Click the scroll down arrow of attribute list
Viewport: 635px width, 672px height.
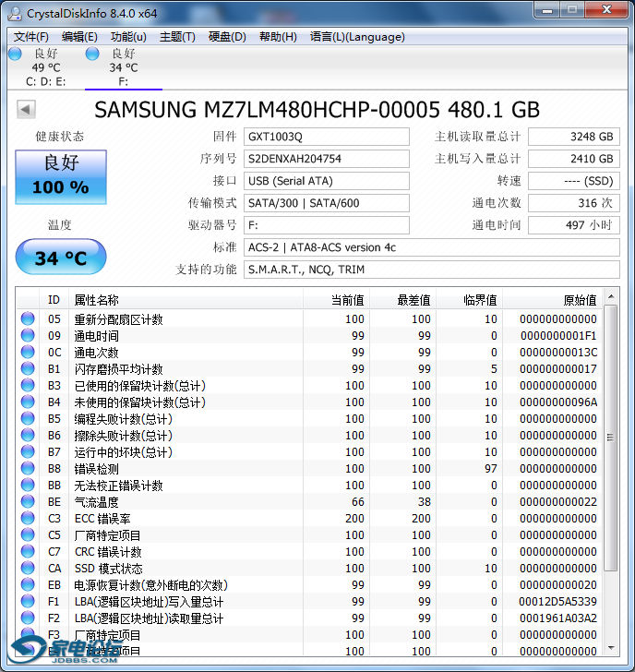click(611, 648)
